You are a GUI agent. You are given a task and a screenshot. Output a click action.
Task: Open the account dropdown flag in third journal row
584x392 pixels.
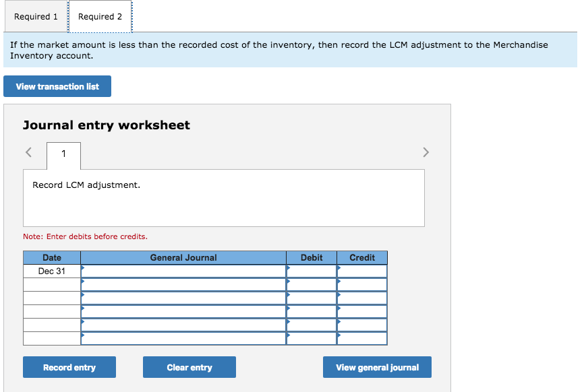coord(84,295)
